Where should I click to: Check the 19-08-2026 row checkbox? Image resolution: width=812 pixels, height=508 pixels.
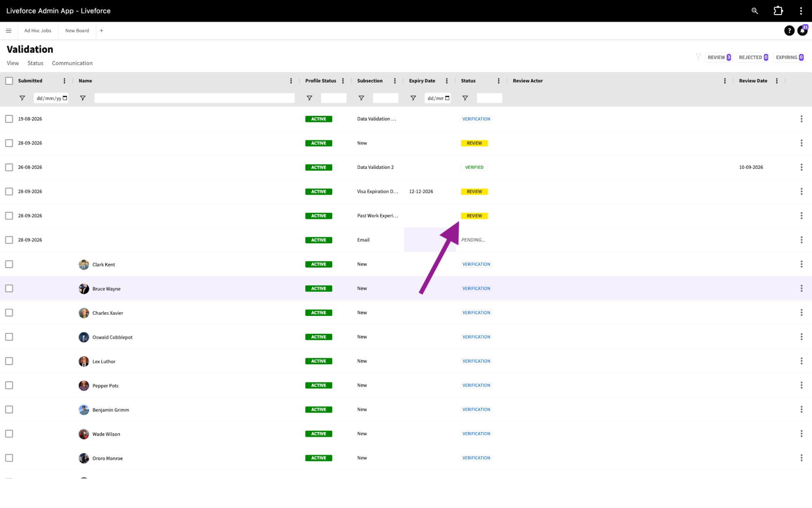(9, 119)
